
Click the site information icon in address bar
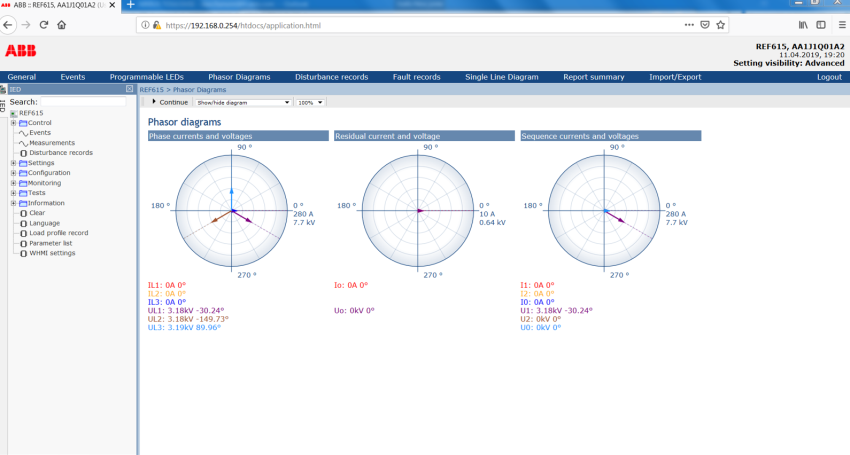(x=146, y=24)
